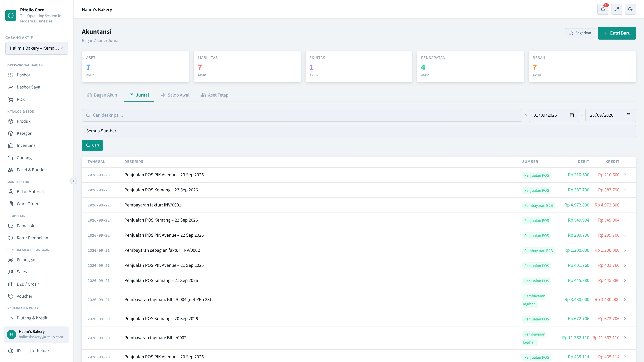Screen dimensions: 644x362
Task: Focus the Cari deskripsi search field
Action: [x=302, y=115]
